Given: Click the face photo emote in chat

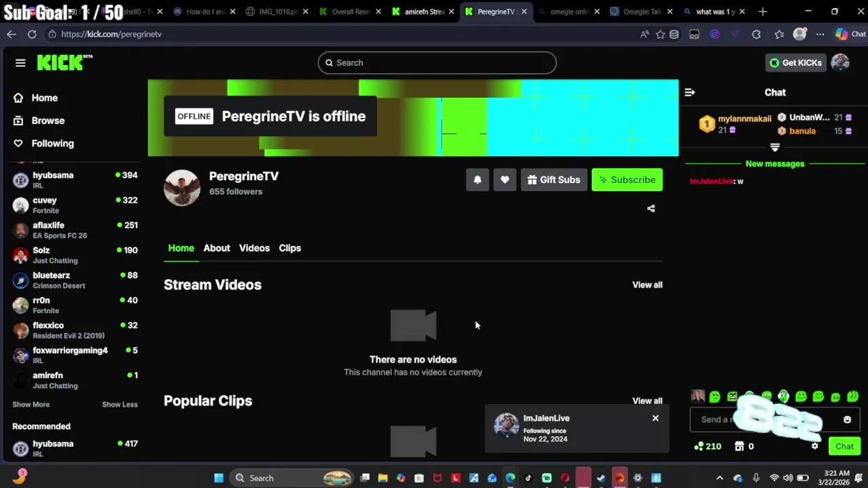Looking at the screenshot, I should [698, 396].
